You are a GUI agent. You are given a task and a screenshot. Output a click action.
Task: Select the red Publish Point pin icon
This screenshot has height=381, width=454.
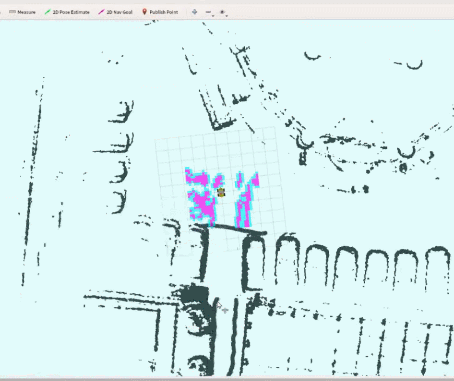[144, 12]
